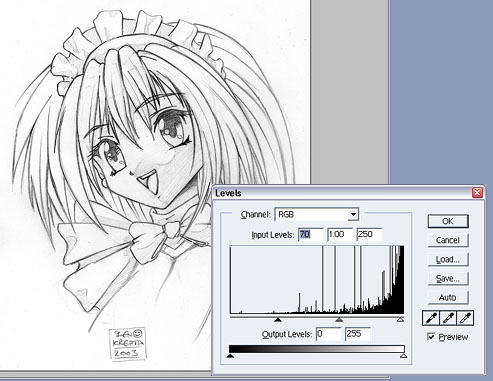
Task: Click the histogram graph area
Action: point(317,280)
